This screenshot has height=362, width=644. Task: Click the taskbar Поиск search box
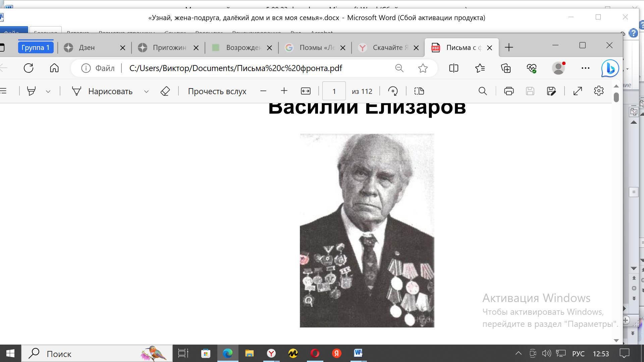pyautogui.click(x=97, y=353)
